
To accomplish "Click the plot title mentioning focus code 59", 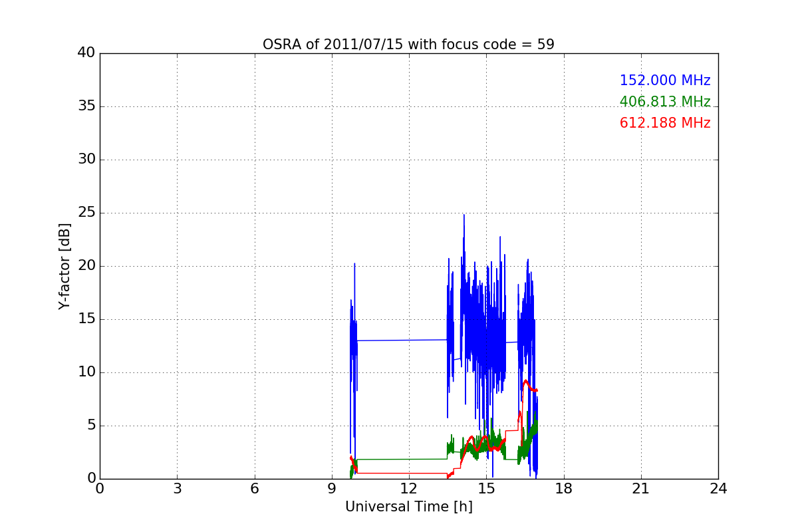I will point(408,45).
